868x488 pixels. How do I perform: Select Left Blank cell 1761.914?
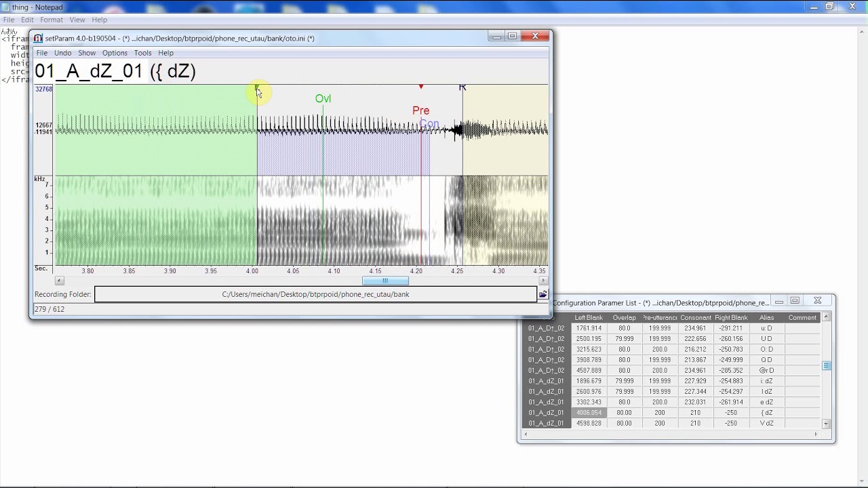point(589,328)
